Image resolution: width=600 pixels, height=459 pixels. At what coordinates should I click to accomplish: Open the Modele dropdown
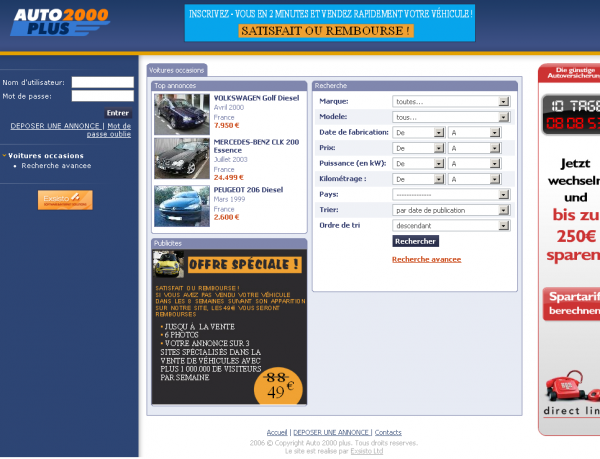451,117
